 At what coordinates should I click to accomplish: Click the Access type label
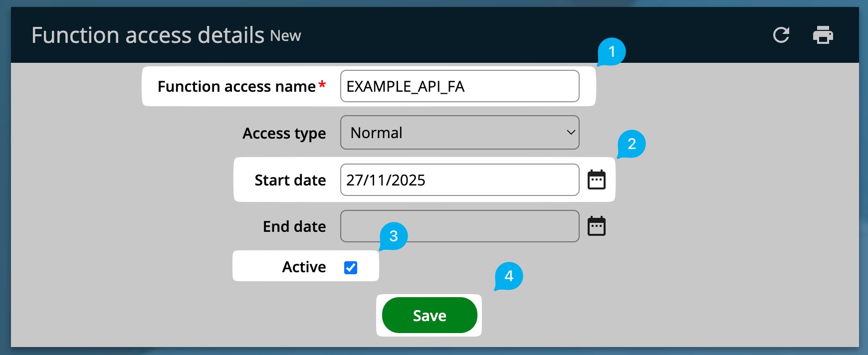click(284, 133)
